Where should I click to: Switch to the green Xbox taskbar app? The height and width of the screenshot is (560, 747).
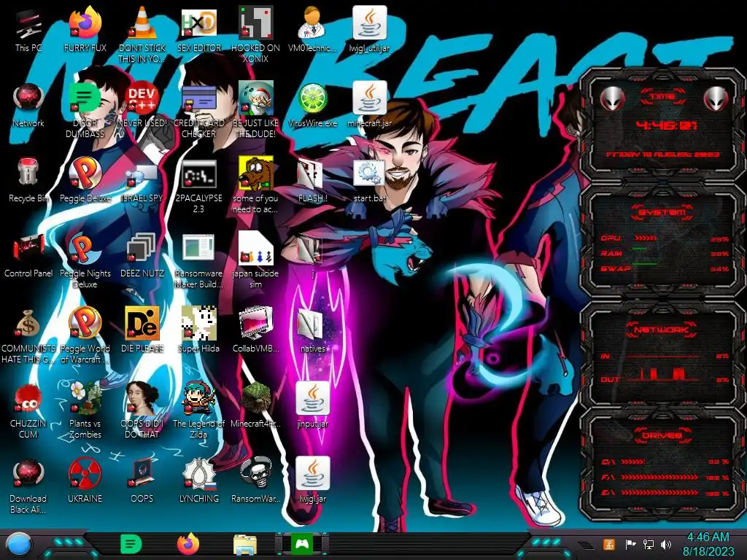[303, 544]
